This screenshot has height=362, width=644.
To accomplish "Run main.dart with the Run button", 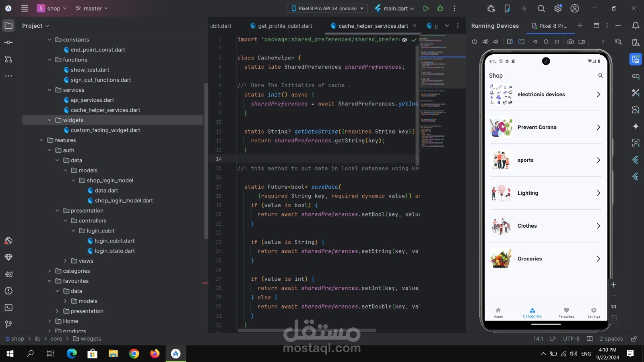I will pyautogui.click(x=426, y=8).
